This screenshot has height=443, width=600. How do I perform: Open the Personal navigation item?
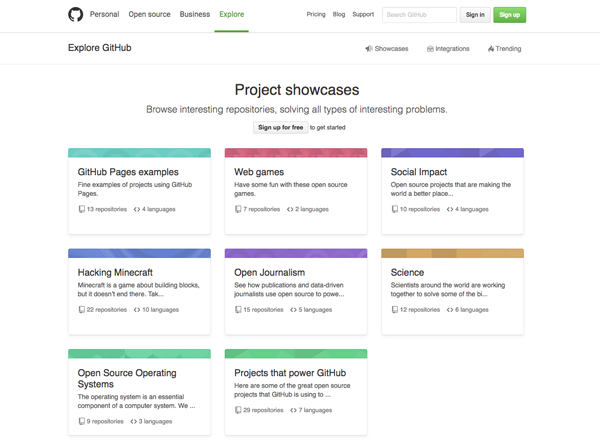pyautogui.click(x=104, y=15)
